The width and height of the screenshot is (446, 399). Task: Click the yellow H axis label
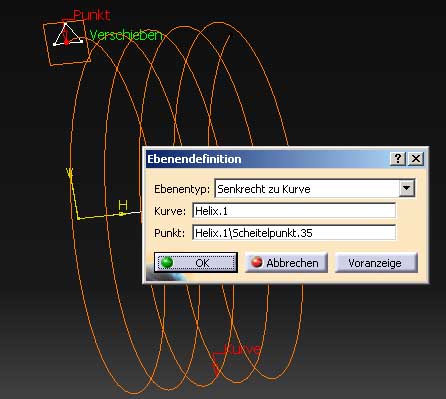point(123,205)
